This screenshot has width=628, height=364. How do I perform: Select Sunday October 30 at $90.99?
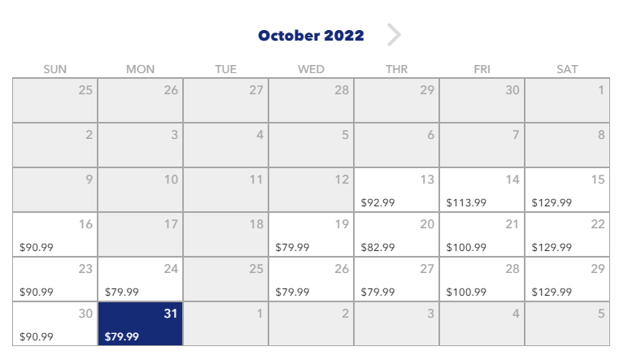[x=55, y=323]
